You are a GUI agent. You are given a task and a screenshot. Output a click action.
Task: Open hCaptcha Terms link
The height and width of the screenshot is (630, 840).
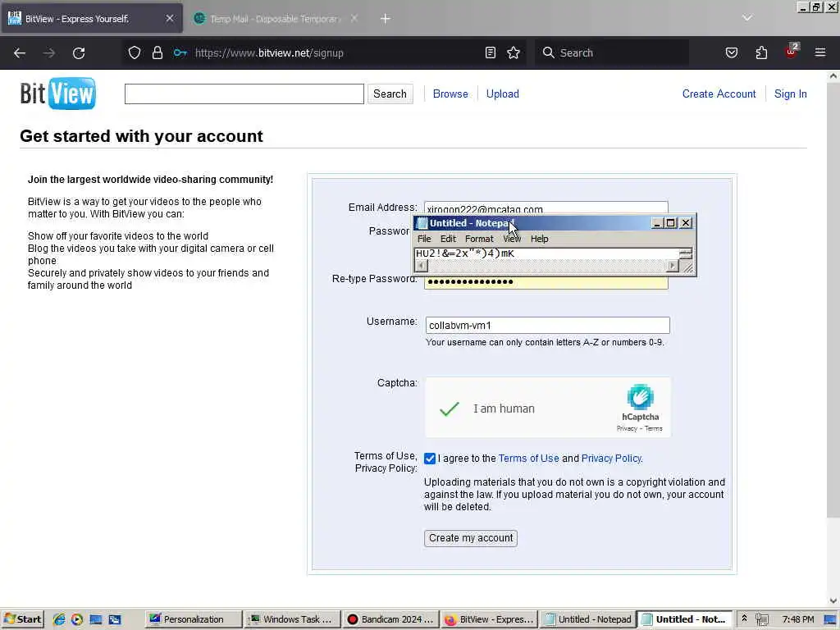654,428
